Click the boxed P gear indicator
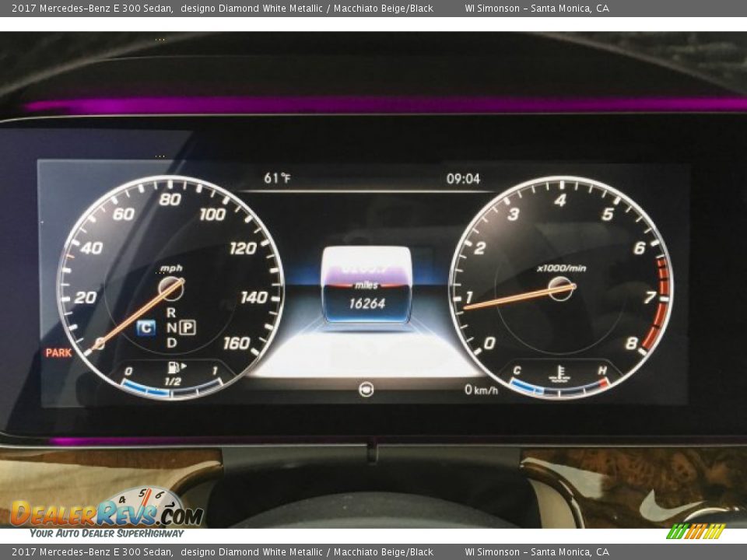This screenshot has width=747, height=560. tap(188, 327)
